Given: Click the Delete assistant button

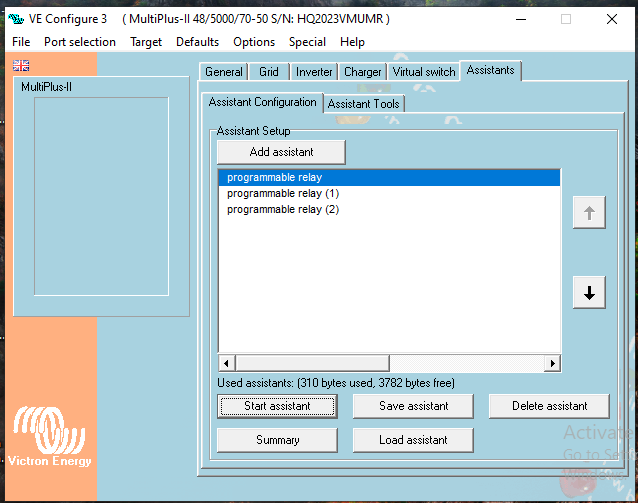Looking at the screenshot, I should [549, 406].
